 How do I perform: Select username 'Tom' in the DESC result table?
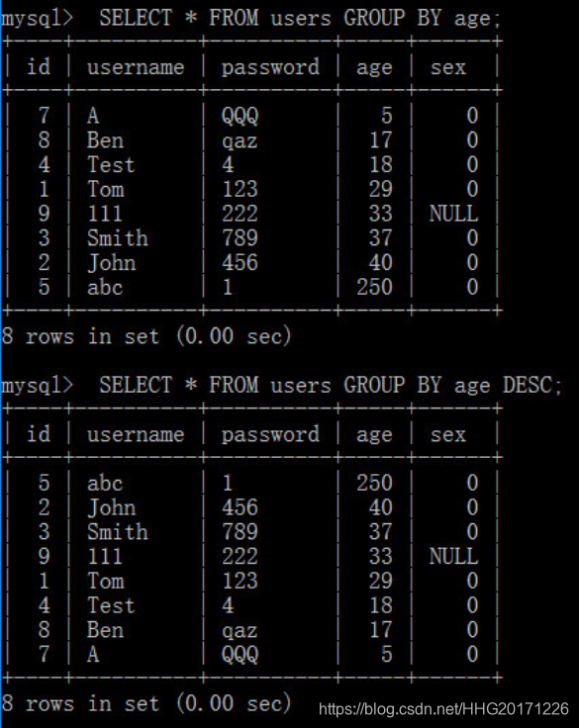[x=106, y=582]
